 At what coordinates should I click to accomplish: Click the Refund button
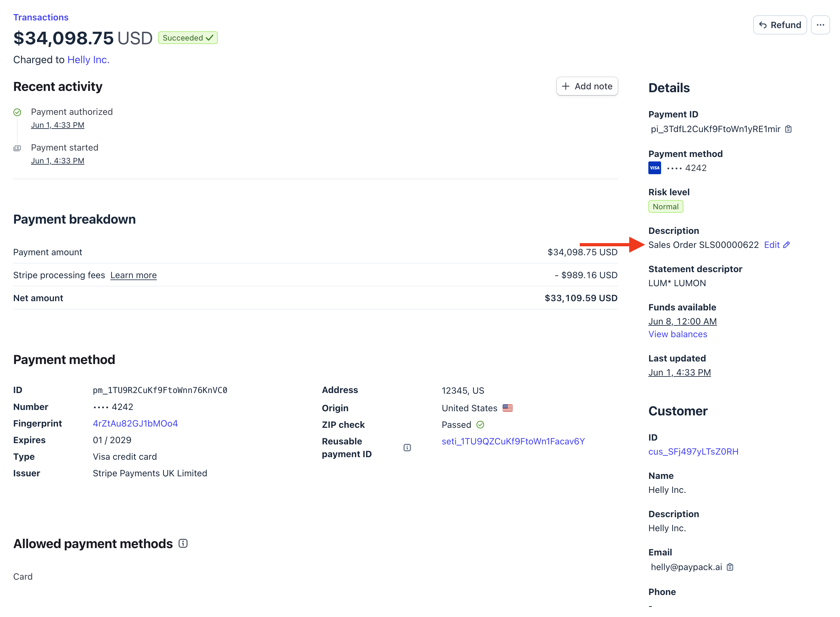[779, 25]
